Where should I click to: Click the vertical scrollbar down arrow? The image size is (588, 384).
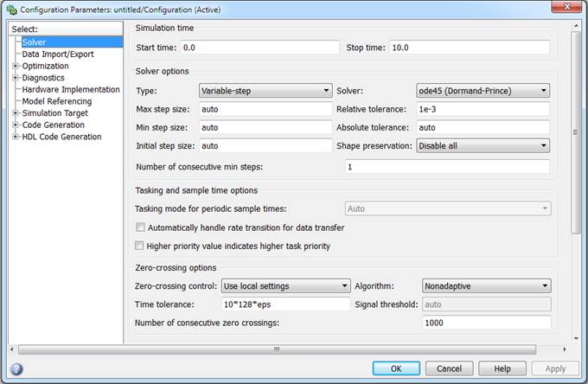click(x=576, y=339)
